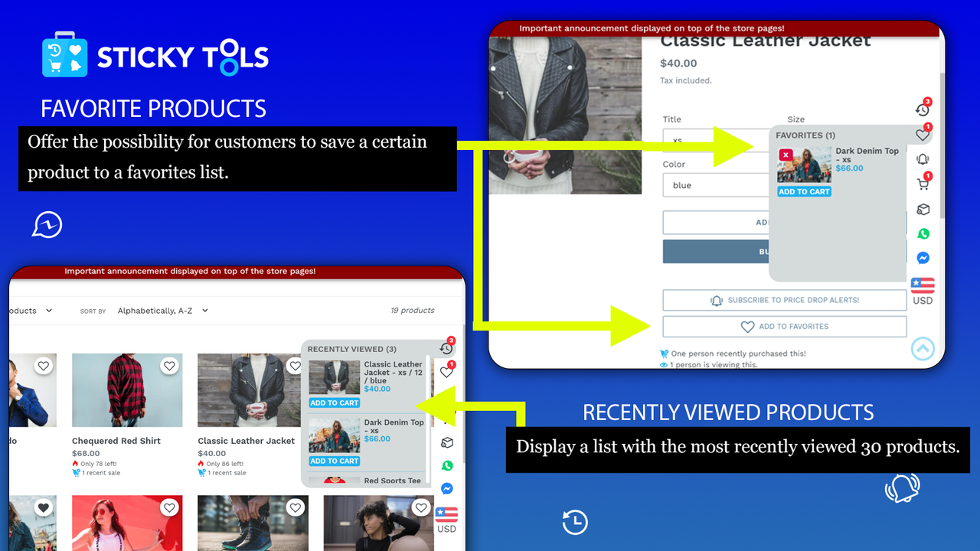Open WhatsApp icon on collection page sidebar

pyautogui.click(x=447, y=465)
